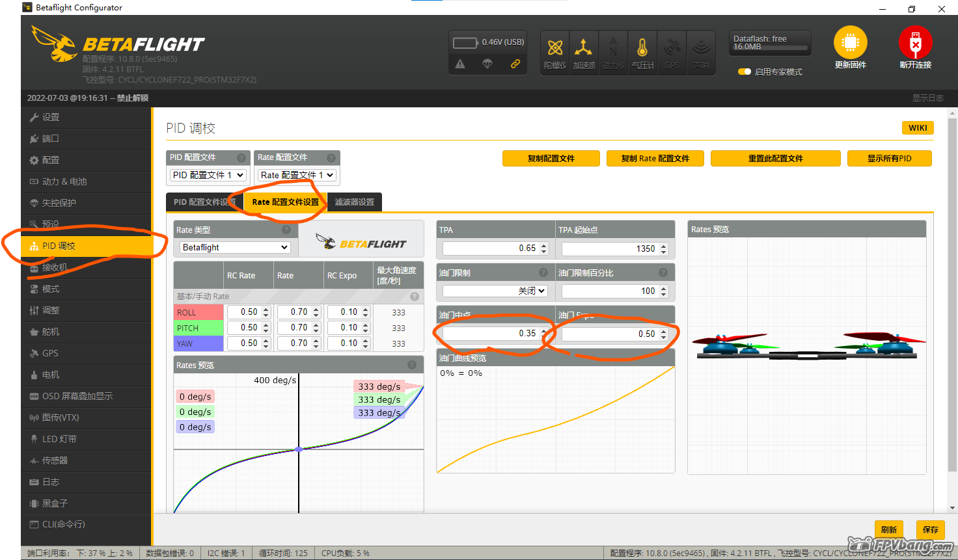The height and width of the screenshot is (560, 958).
Task: Open the throttle limit 关闭 dropdown
Action: coord(495,291)
